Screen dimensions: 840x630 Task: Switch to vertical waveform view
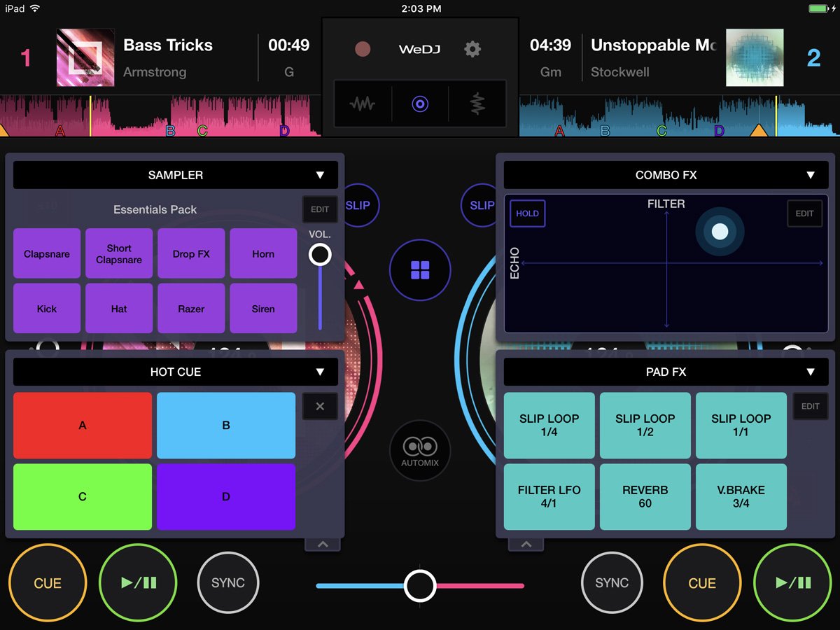pyautogui.click(x=477, y=104)
